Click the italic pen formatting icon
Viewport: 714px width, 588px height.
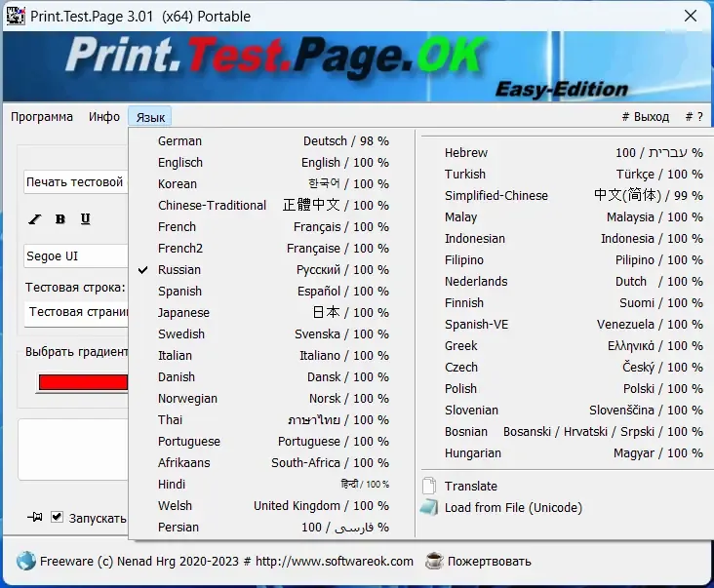(34, 219)
